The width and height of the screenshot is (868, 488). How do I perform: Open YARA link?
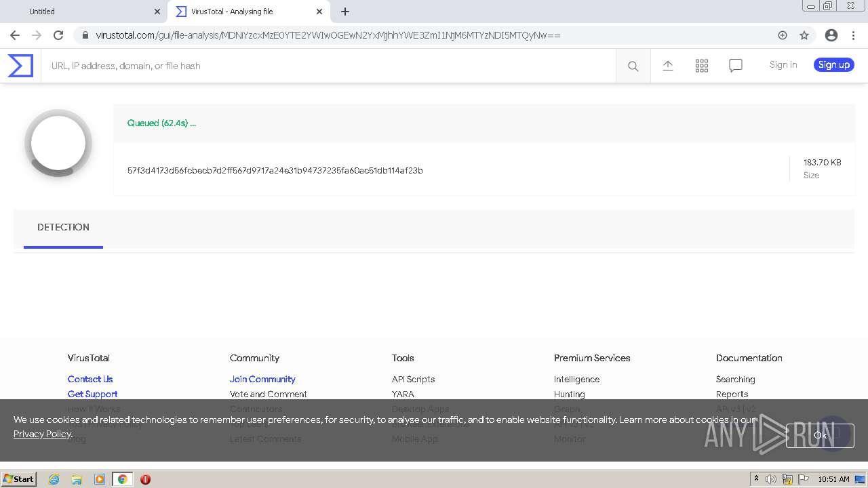pos(403,394)
